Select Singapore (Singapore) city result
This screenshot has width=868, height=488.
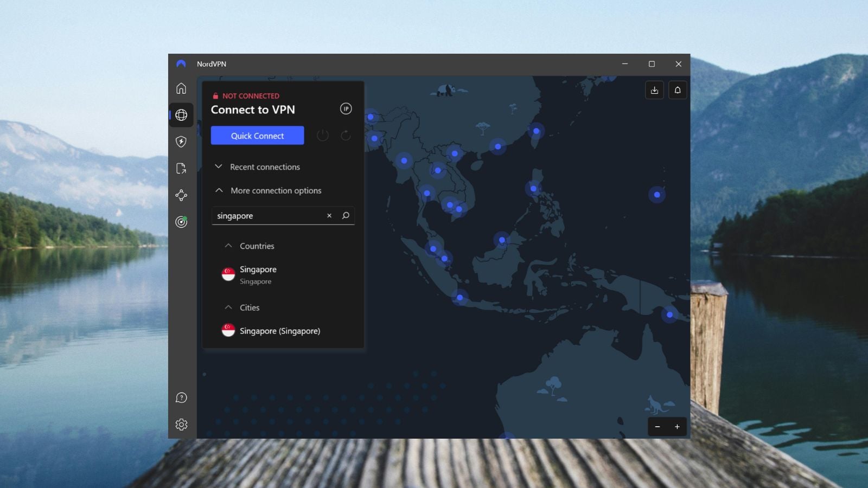(x=280, y=331)
